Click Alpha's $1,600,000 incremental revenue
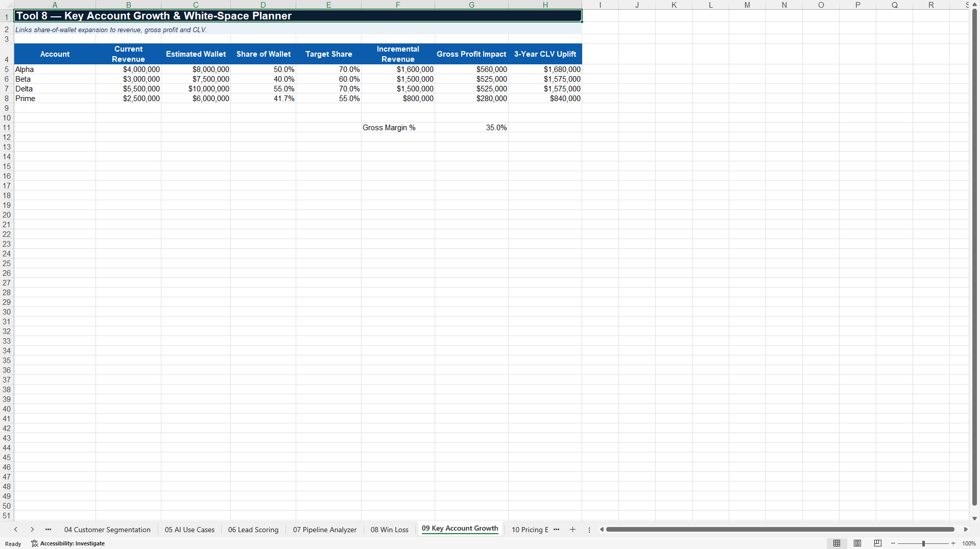Viewport: 980px width, 549px height. tap(398, 69)
